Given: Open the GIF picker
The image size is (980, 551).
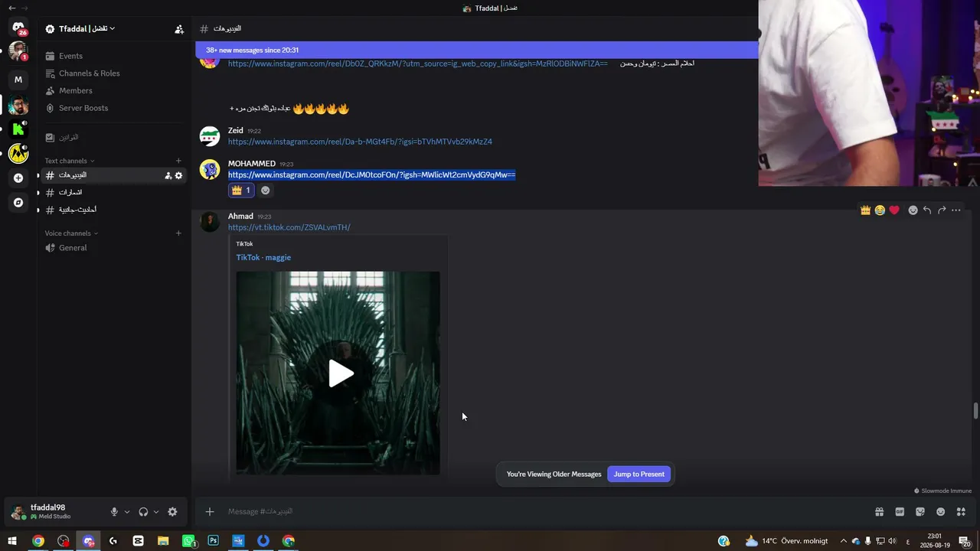Looking at the screenshot, I should pos(900,512).
